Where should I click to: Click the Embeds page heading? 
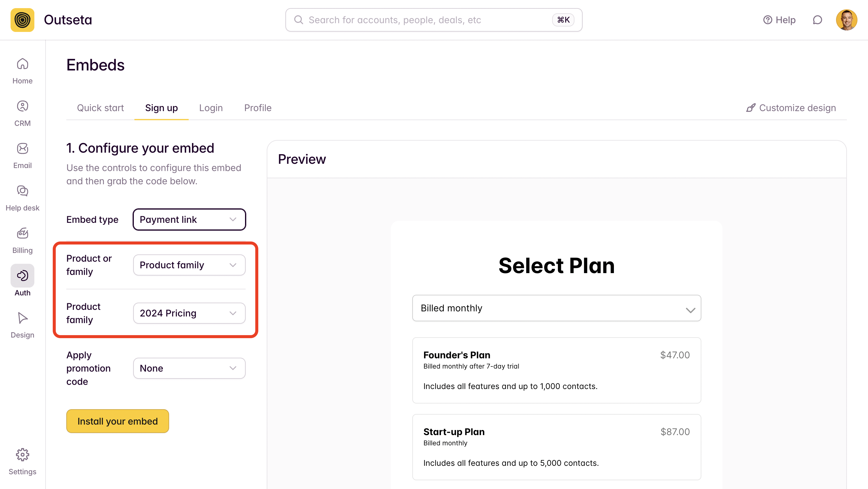pyautogui.click(x=95, y=65)
